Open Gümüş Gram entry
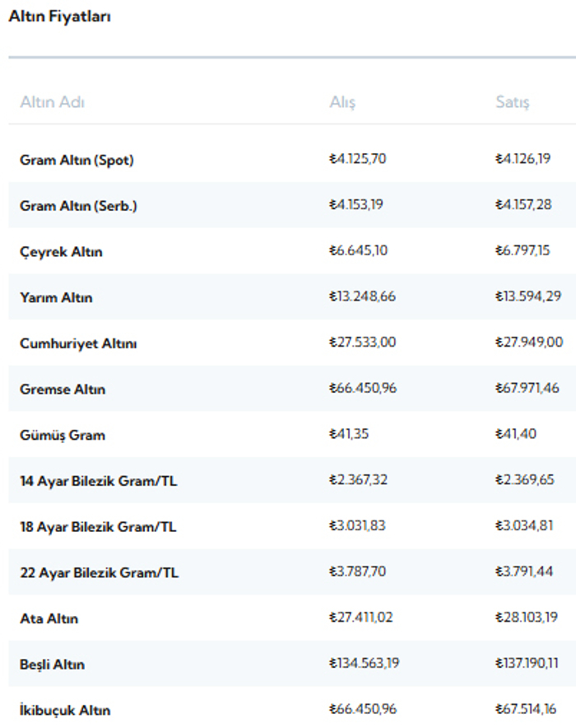The height and width of the screenshot is (728, 576). 292,435
